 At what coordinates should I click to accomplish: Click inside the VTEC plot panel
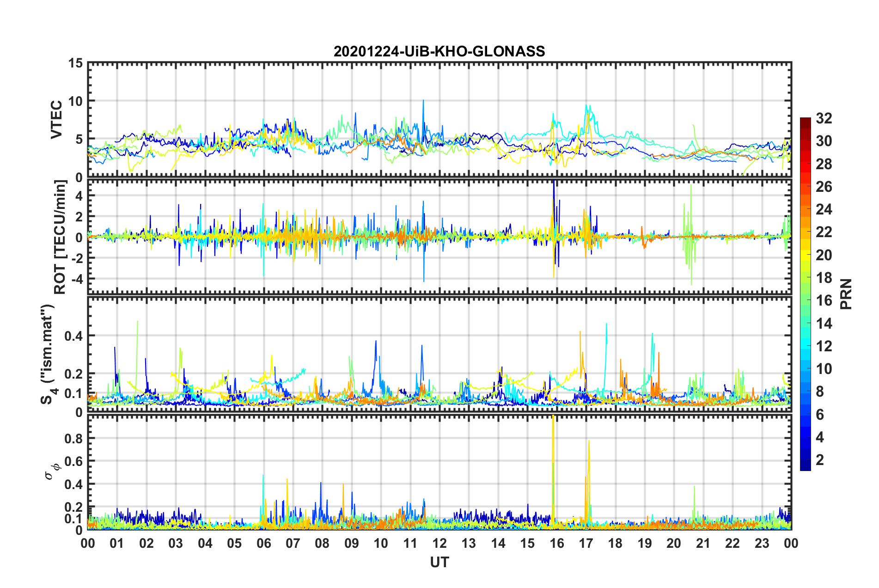coord(439,120)
